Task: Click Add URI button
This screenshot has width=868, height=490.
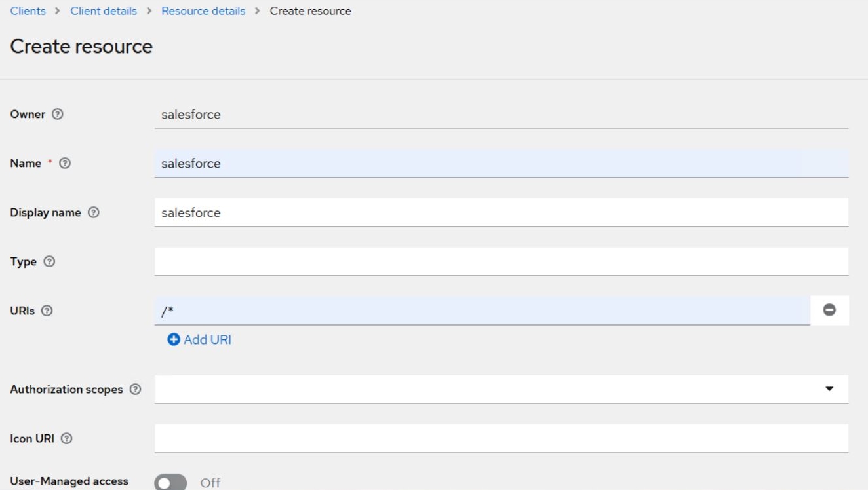Action: tap(200, 339)
